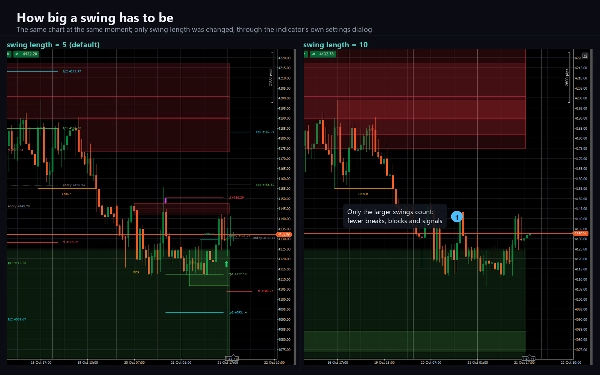The width and height of the screenshot is (600, 375).
Task: Click the green price badge atop right chart
Action: click(x=323, y=54)
